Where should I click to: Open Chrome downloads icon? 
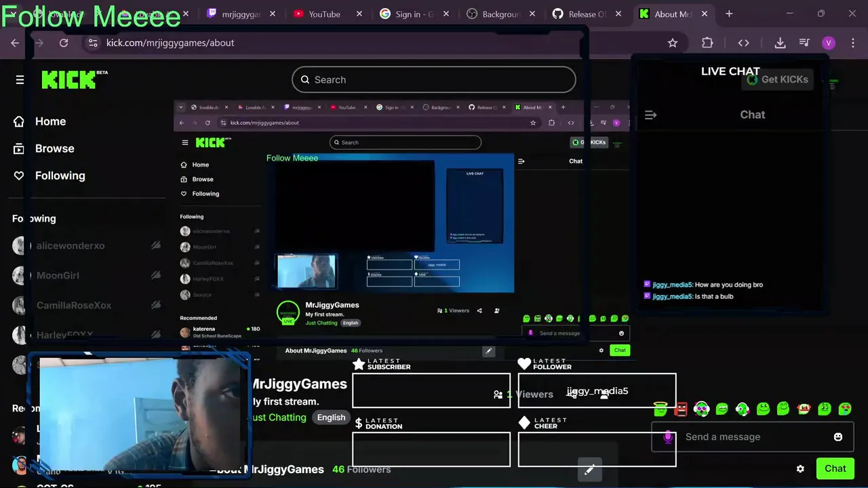coord(780,43)
